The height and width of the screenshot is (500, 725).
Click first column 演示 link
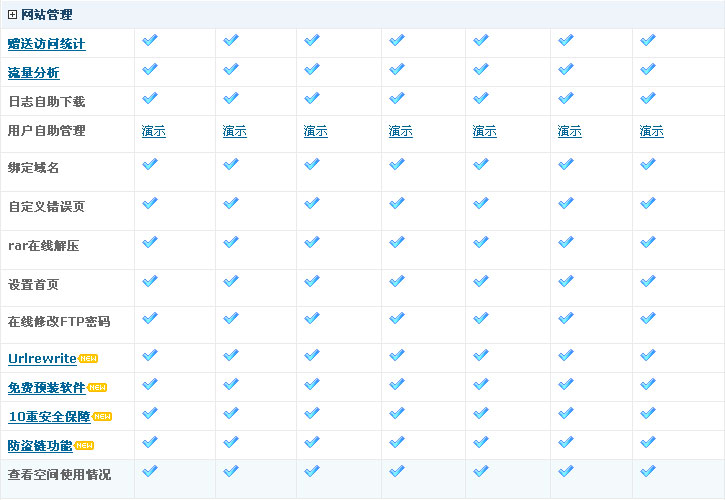tap(154, 131)
